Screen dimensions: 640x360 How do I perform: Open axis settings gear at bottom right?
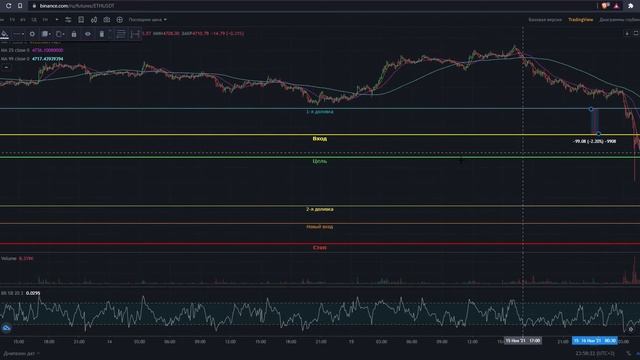[631, 329]
